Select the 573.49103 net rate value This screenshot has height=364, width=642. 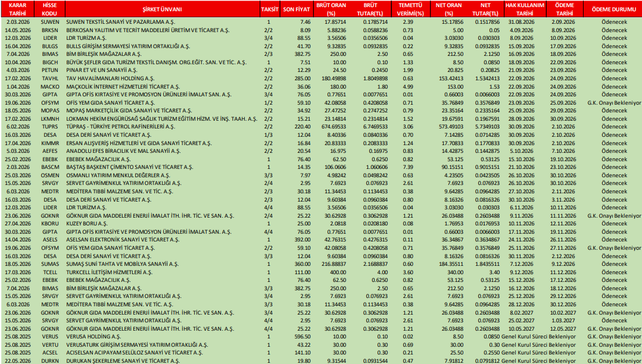click(451, 127)
